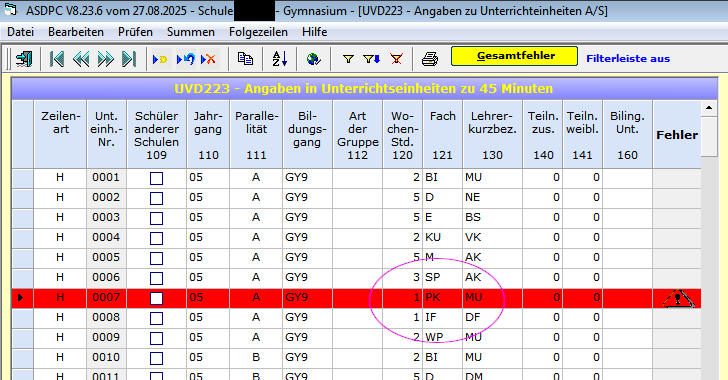The image size is (728, 380).
Task: Click the Lehrerkurzbez. cell VK in row 0004
Action: point(492,238)
